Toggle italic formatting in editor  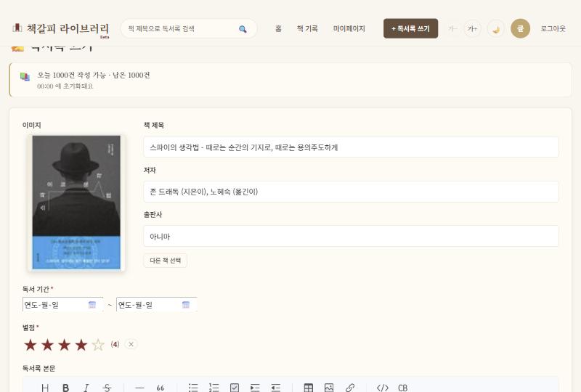tap(86, 388)
